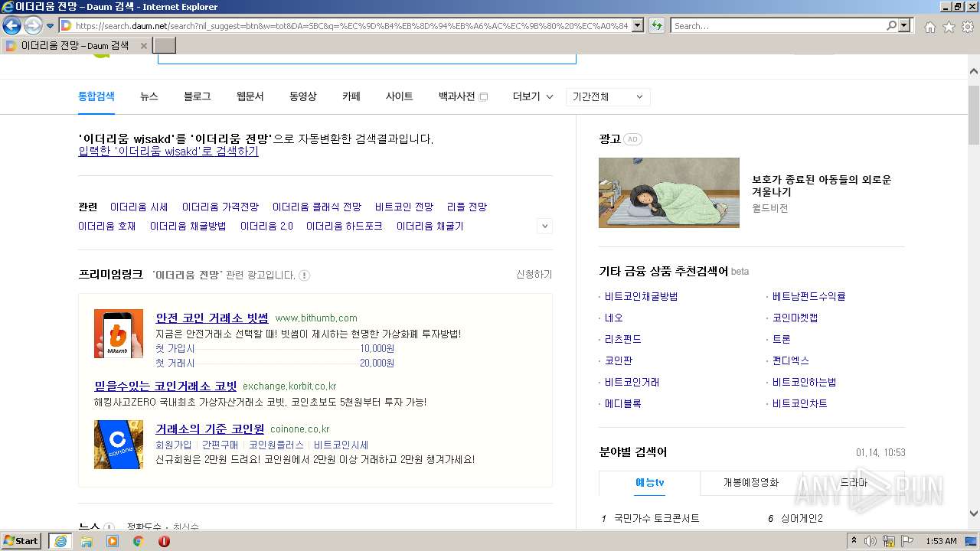Show hidden tray icons arrow

click(x=854, y=541)
